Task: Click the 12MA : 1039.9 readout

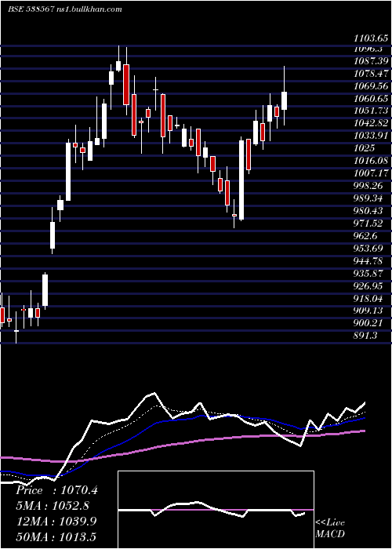Action: pyautogui.click(x=56, y=521)
